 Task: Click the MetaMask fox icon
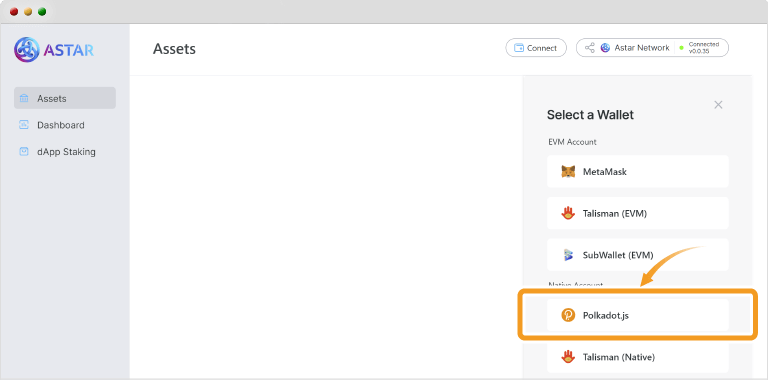click(568, 172)
